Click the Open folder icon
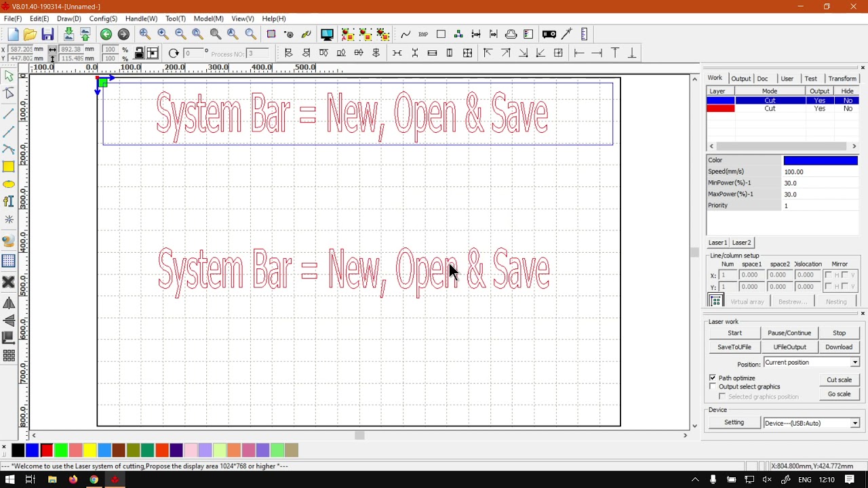 [x=30, y=35]
